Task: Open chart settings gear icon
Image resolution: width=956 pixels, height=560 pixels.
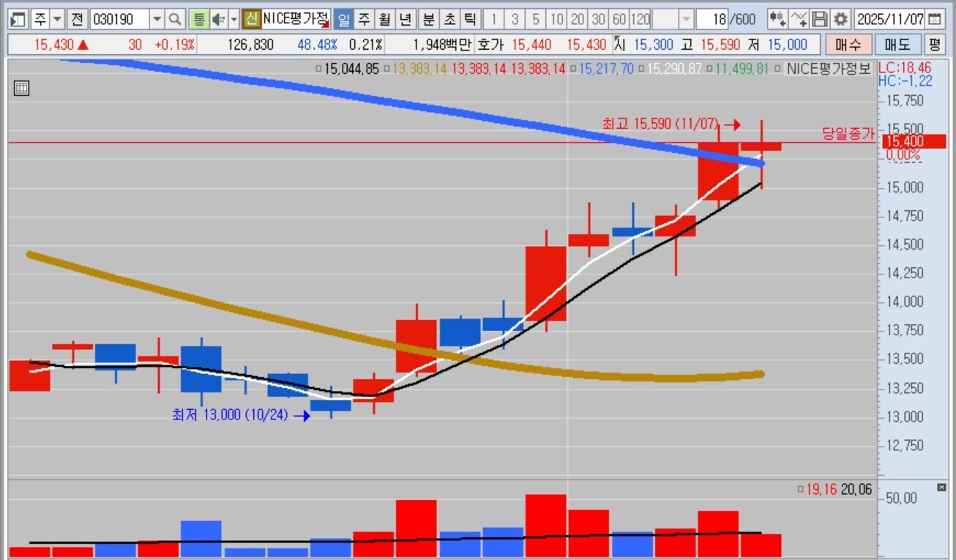Action: 840,19
